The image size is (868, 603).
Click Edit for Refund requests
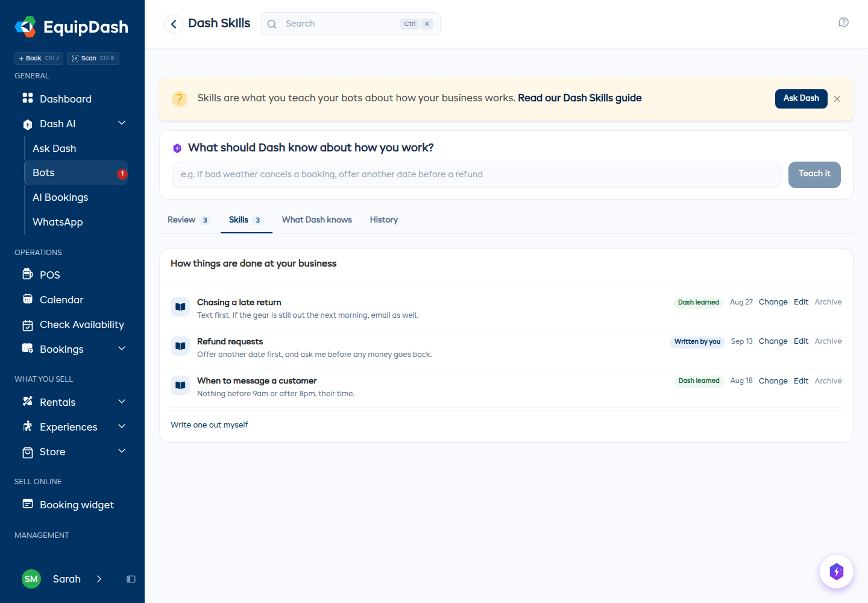click(x=801, y=341)
